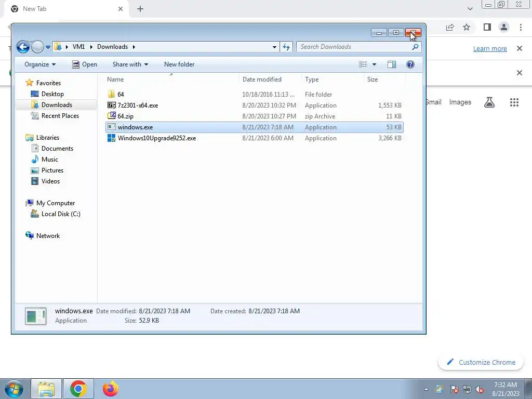Viewport: 532px width, 399px height.
Task: Toggle Chrome side panel icon
Action: [487, 27]
